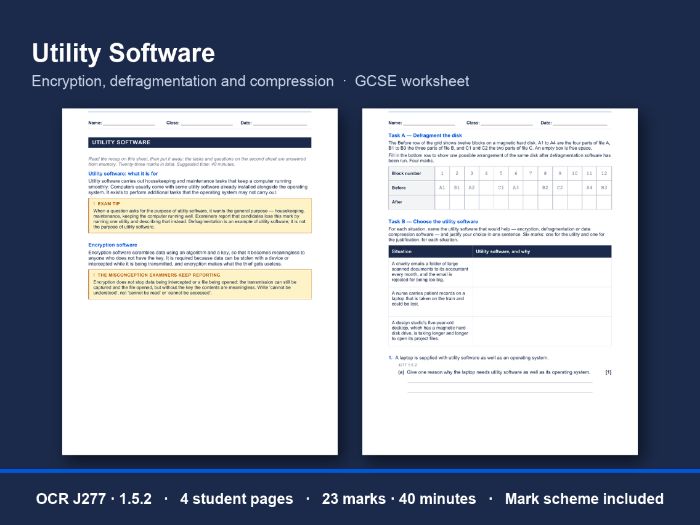Image resolution: width=700 pixels, height=525 pixels.
Task: Click the "Situation" column header
Action: tap(430, 251)
